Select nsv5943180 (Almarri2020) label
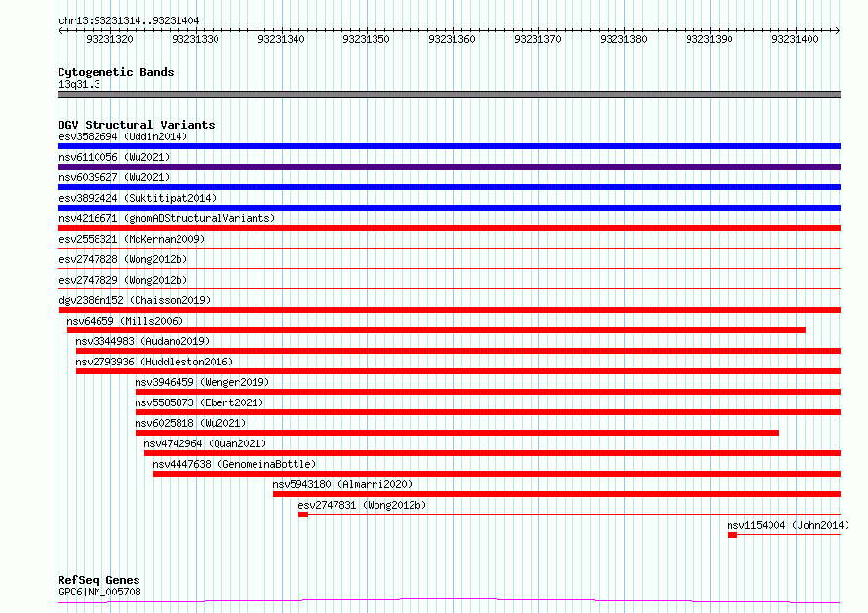This screenshot has height=613, width=868. 342,484
